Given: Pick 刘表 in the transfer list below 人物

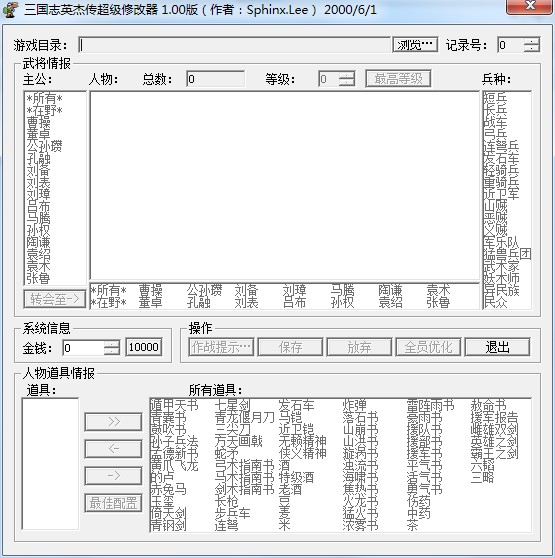Looking at the screenshot, I should (x=247, y=302).
